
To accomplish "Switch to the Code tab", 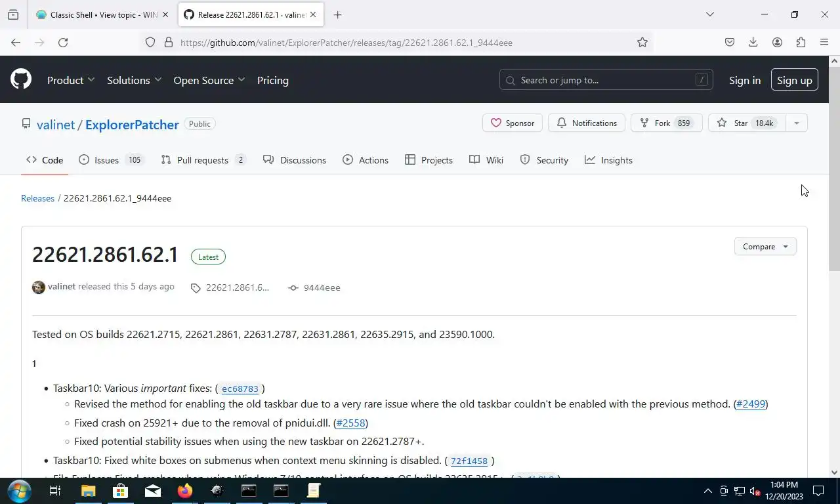I will [x=45, y=160].
